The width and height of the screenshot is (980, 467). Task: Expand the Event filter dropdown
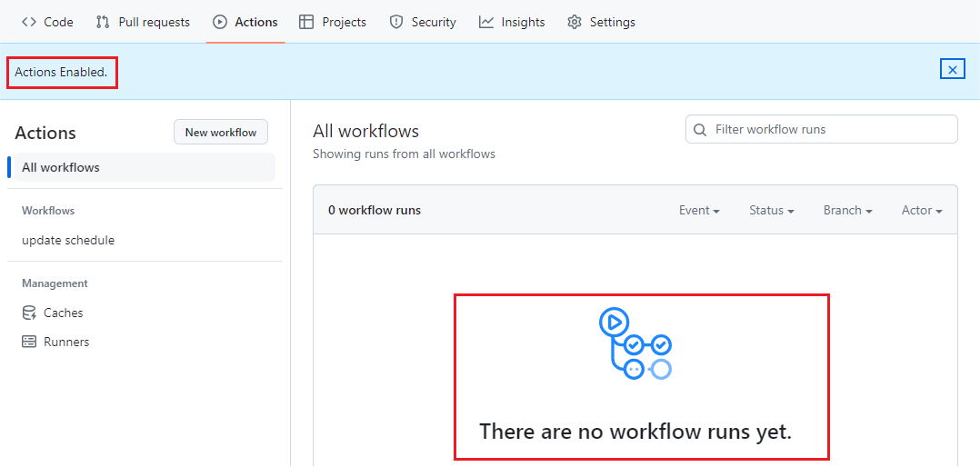tap(699, 210)
